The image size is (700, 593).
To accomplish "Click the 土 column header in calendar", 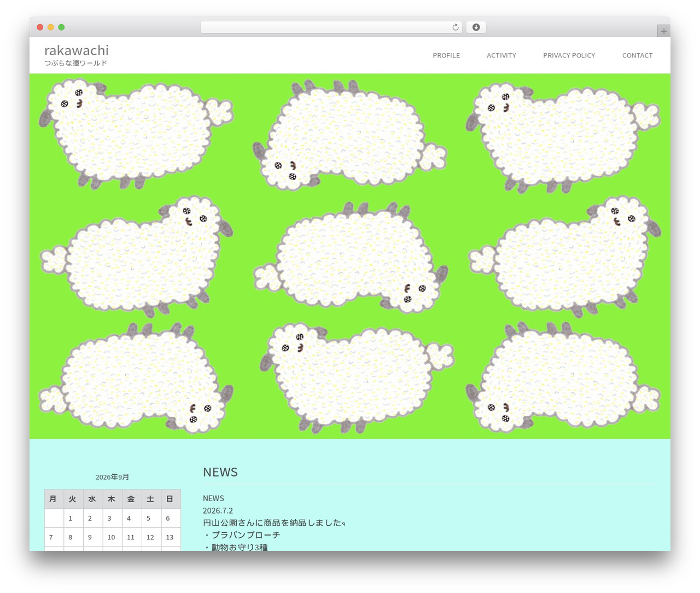I will click(x=150, y=499).
